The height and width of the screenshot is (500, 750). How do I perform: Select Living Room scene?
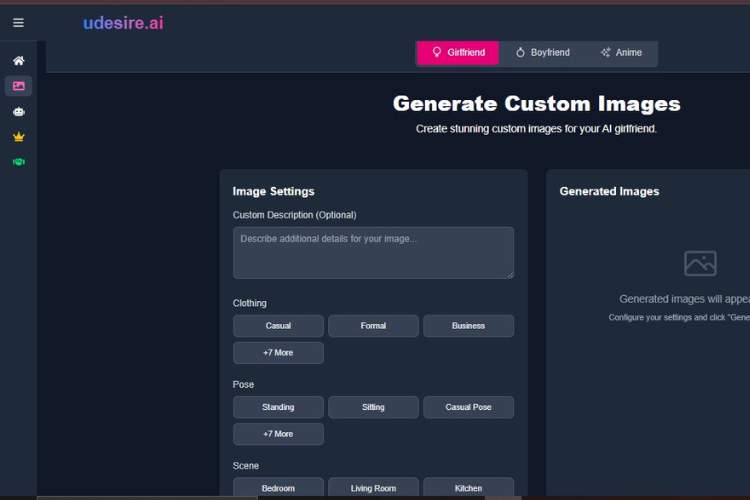[x=373, y=488]
